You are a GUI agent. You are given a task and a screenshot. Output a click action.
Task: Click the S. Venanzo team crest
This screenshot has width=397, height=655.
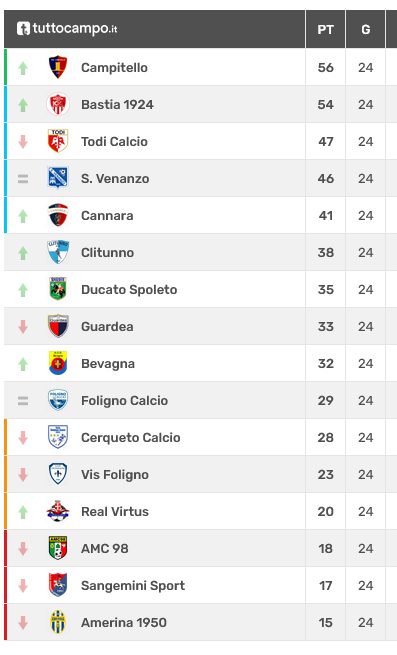tap(58, 178)
